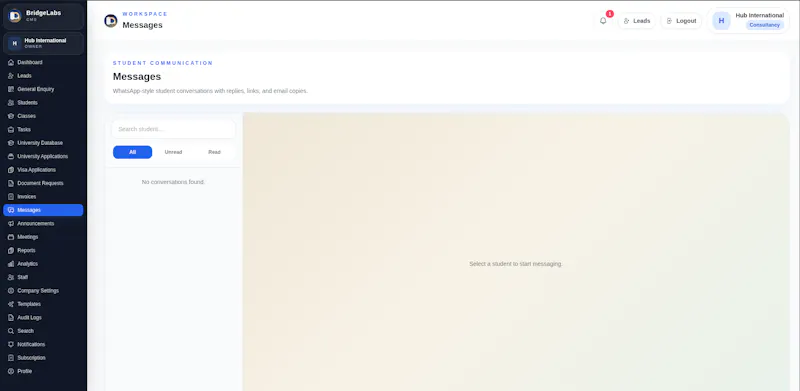Click the Messages chat icon in the sidebar
This screenshot has height=391, width=800.
pos(11,210)
